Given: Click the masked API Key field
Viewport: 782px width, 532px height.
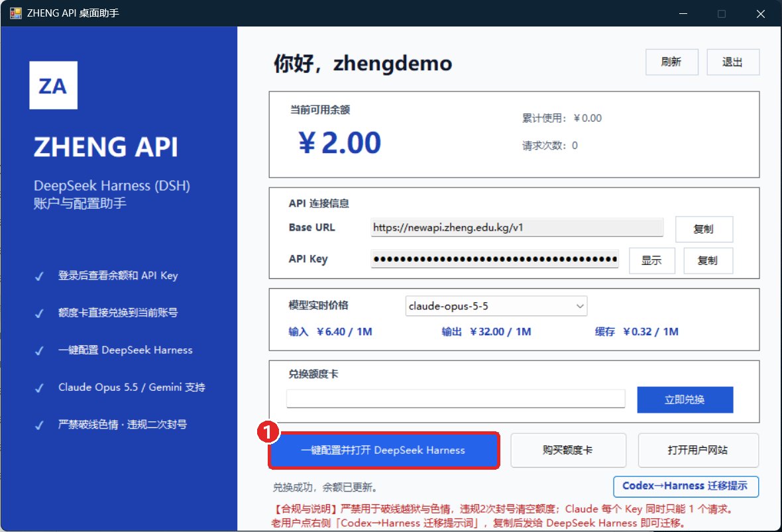Looking at the screenshot, I should (x=495, y=259).
